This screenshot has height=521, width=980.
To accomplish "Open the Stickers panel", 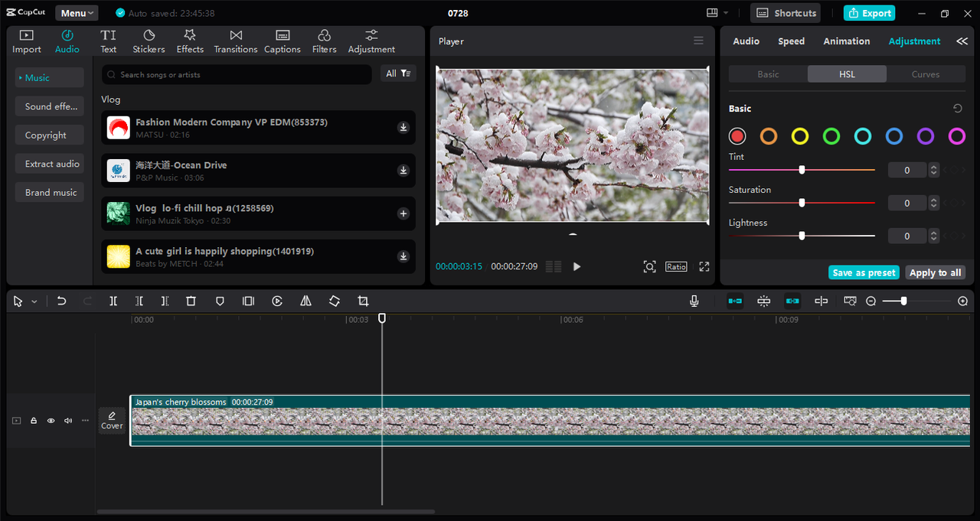I will tap(149, 41).
